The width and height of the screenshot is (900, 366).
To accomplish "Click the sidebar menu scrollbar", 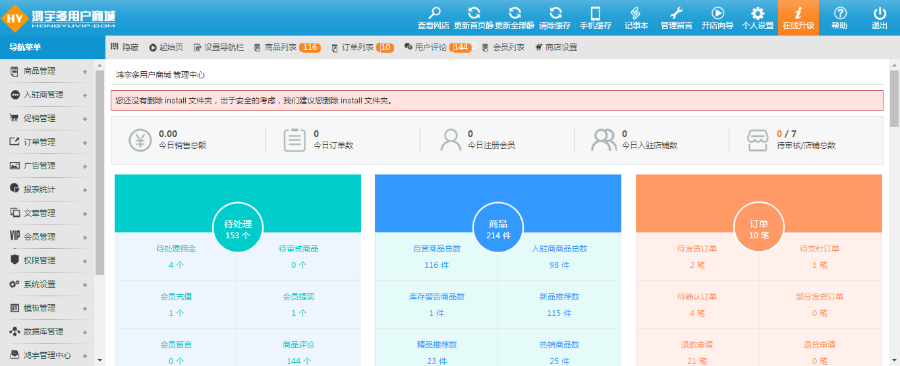I will [x=100, y=172].
